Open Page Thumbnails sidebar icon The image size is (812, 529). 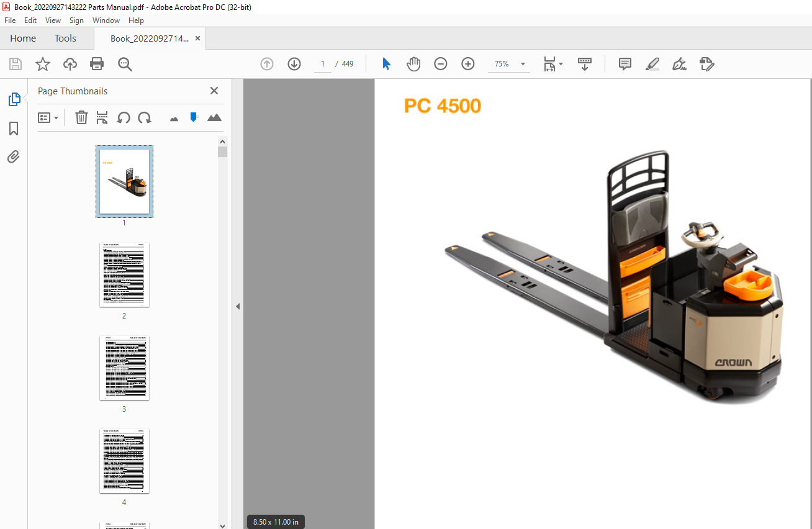point(14,99)
